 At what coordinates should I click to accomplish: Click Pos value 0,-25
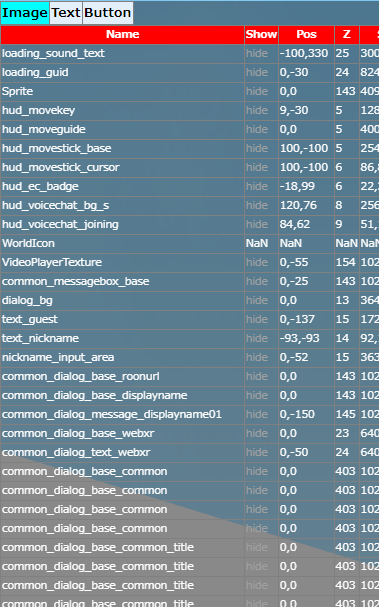tap(294, 281)
